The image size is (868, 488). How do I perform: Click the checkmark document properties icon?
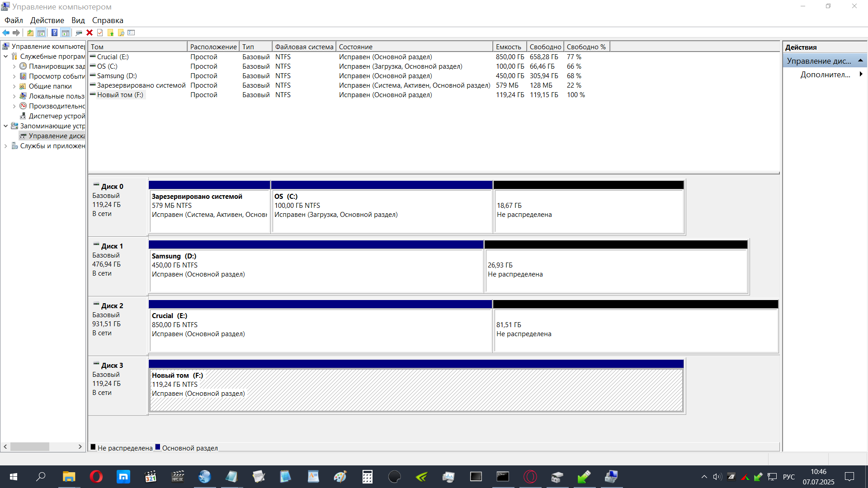pos(100,33)
